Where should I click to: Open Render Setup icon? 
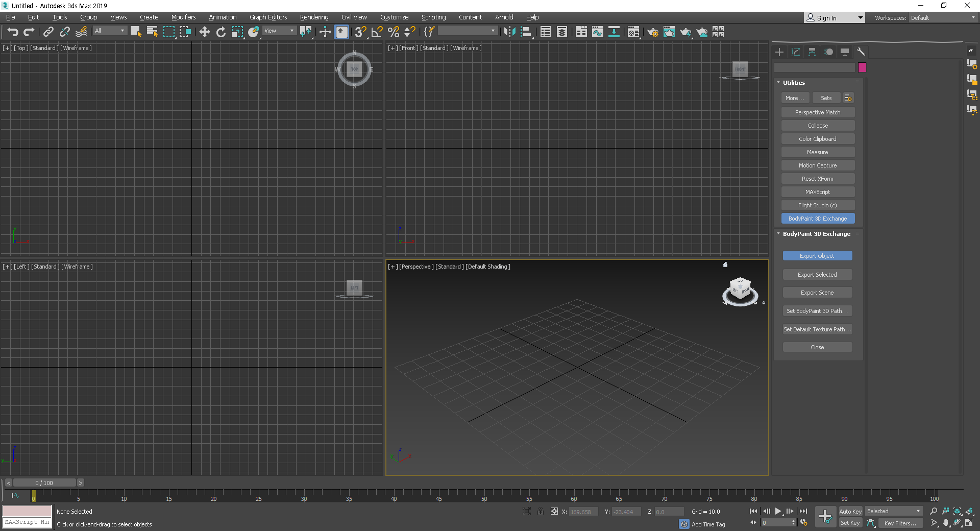click(652, 32)
